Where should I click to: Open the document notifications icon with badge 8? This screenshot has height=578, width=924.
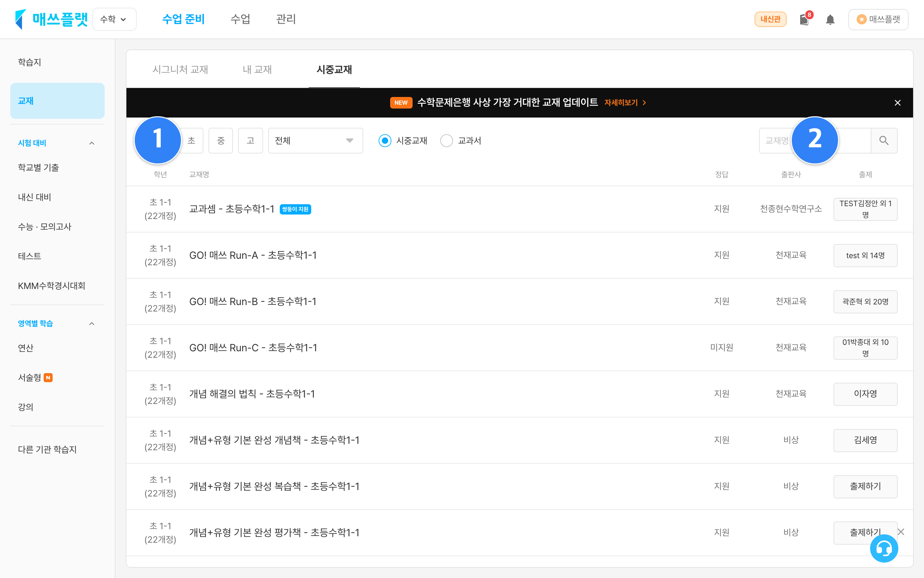pyautogui.click(x=805, y=19)
